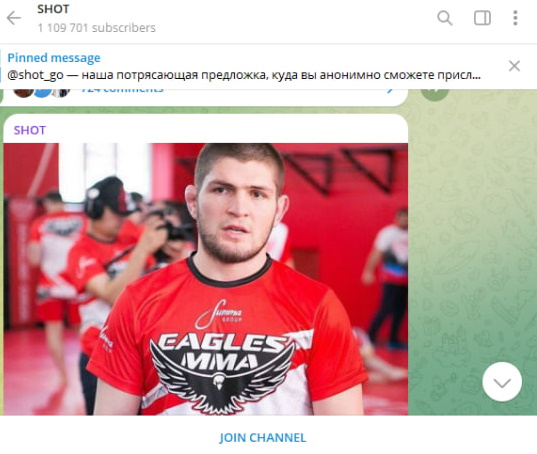The width and height of the screenshot is (537, 454).
Task: Expand comments using the right chevron
Action: coord(390,91)
